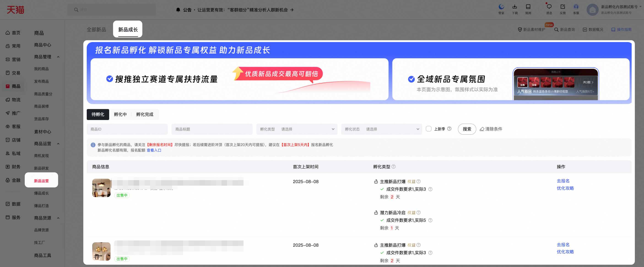Click 去报名 for the second product

(563, 245)
